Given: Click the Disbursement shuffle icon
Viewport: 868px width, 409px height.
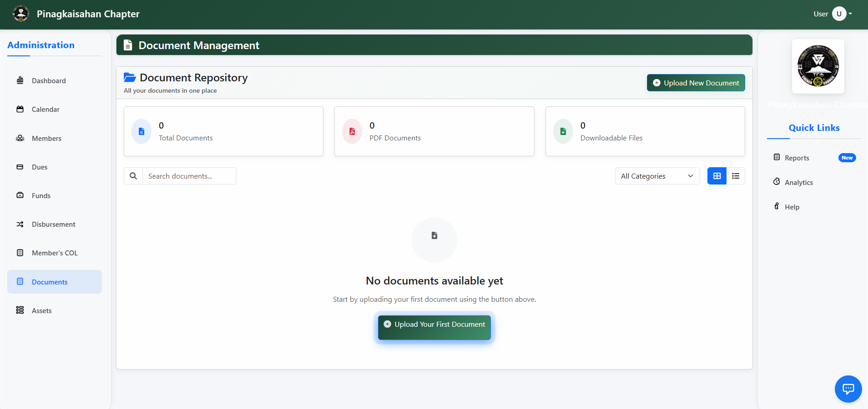Looking at the screenshot, I should pyautogui.click(x=20, y=224).
